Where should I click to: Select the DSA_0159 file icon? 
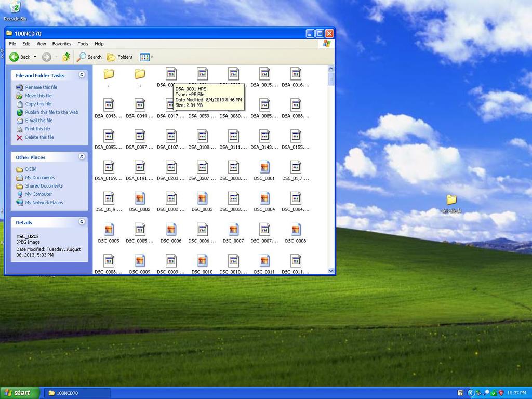point(109,167)
